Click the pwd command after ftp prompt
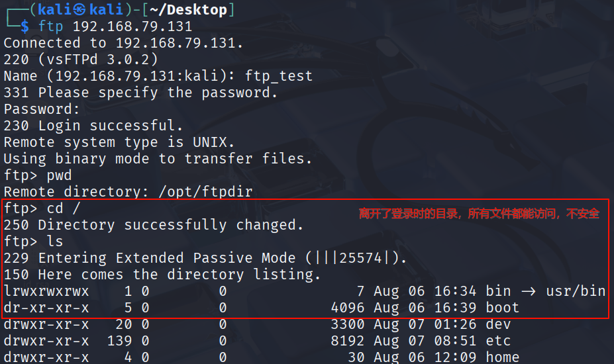614x364 pixels. click(60, 175)
